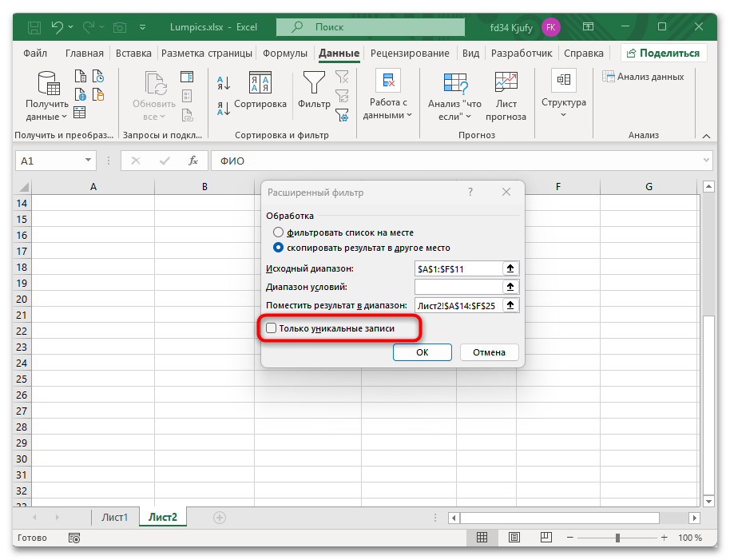Image resolution: width=730 pixels, height=560 pixels.
Task: Select скопировать результат в другое место option
Action: tap(279, 247)
